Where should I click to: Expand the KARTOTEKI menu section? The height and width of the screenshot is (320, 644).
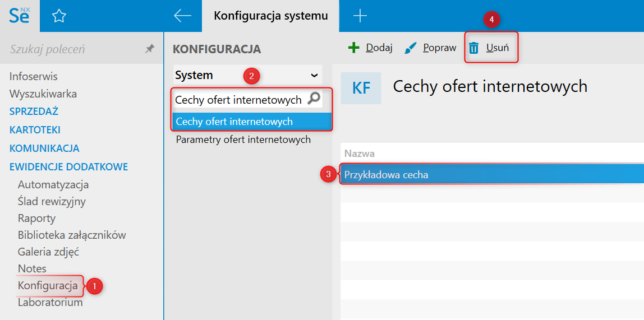pos(35,130)
